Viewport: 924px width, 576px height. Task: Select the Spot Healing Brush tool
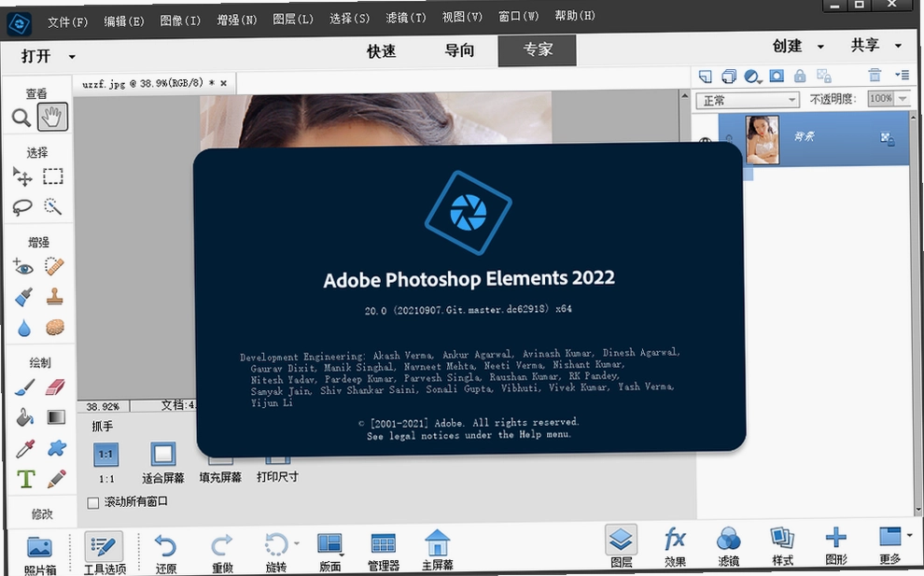[54, 266]
